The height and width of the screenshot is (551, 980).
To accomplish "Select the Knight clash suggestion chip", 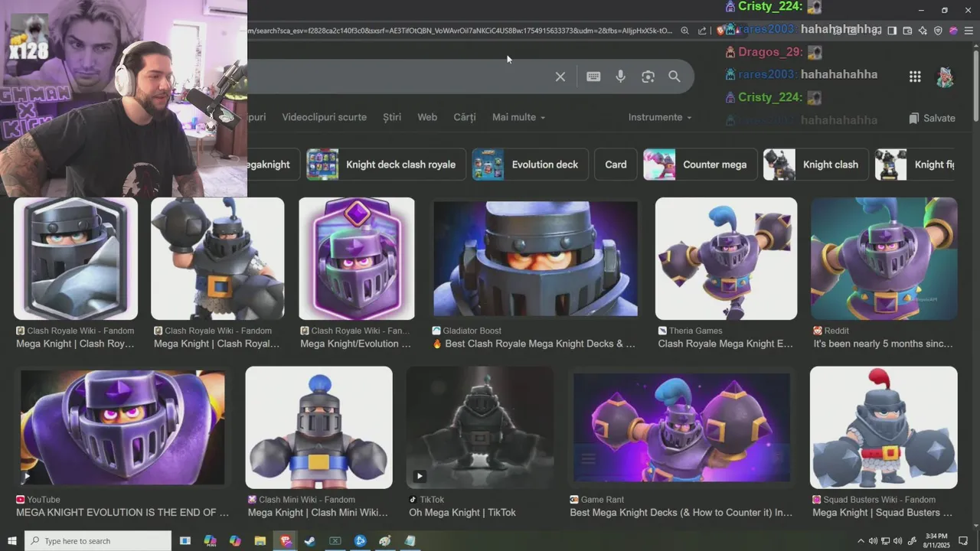I will [x=815, y=165].
